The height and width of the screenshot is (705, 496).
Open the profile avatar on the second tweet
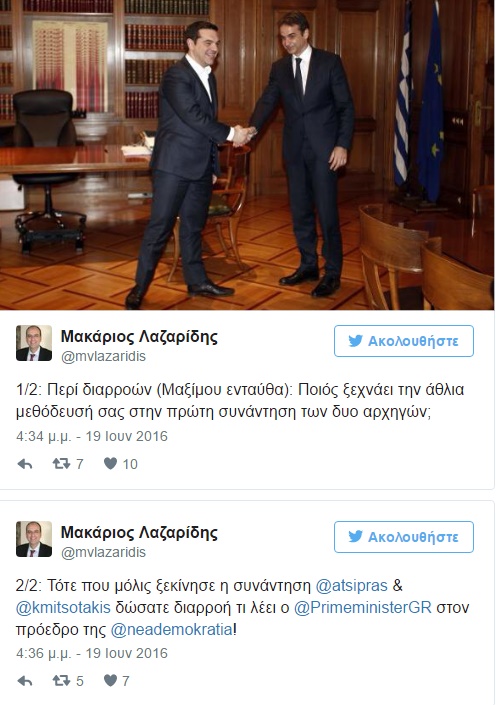(x=34, y=539)
